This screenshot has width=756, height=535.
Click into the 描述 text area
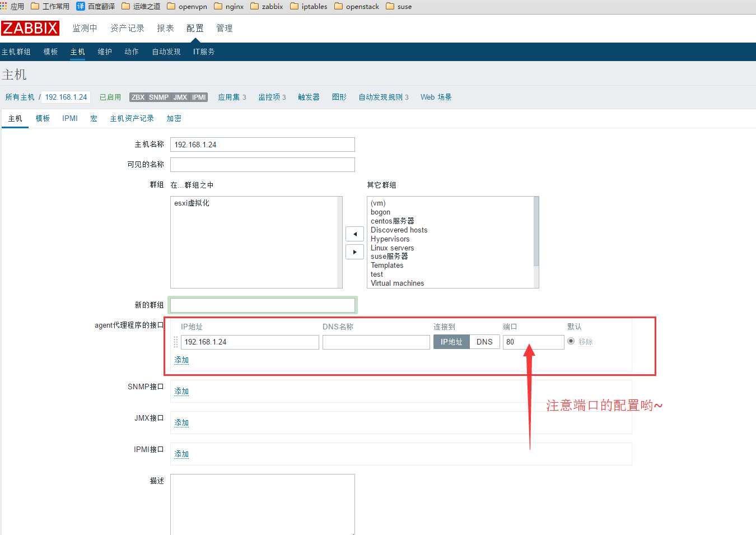(263, 504)
